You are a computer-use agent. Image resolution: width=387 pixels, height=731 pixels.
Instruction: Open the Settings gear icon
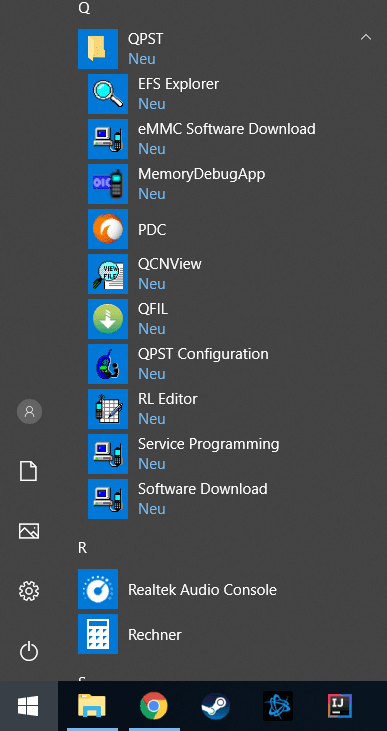29,591
